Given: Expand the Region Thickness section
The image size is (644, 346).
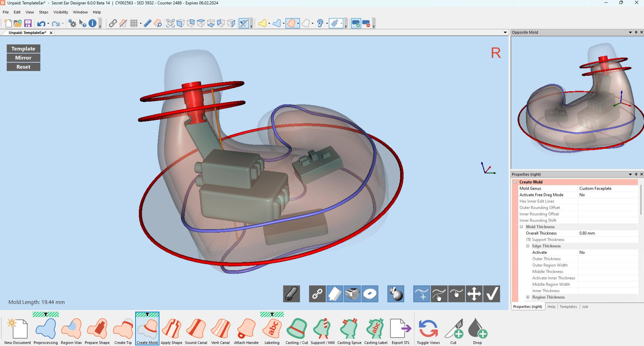Looking at the screenshot, I should [528, 297].
